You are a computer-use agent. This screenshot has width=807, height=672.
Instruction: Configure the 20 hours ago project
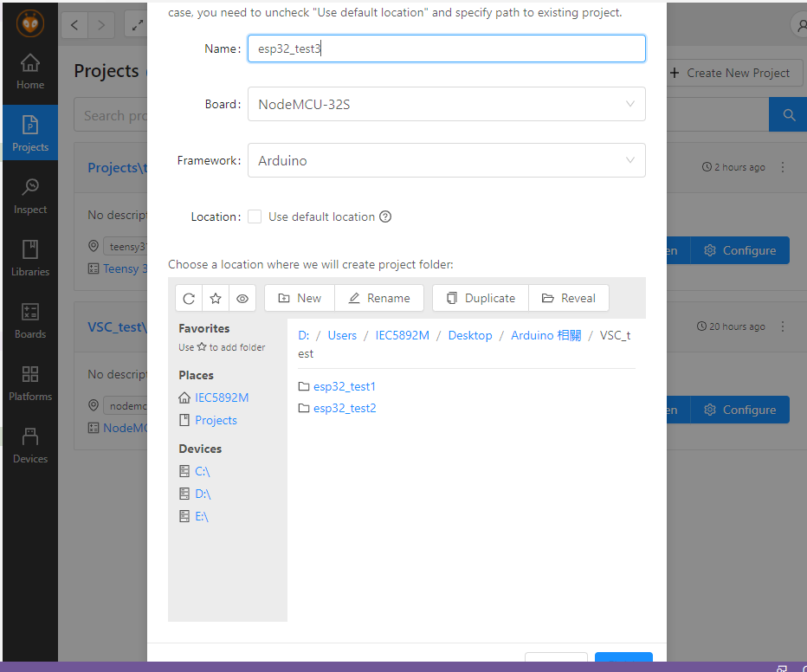(x=740, y=410)
